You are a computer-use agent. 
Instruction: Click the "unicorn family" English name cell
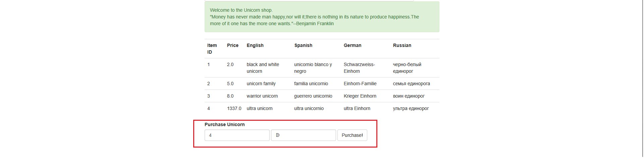[261, 84]
